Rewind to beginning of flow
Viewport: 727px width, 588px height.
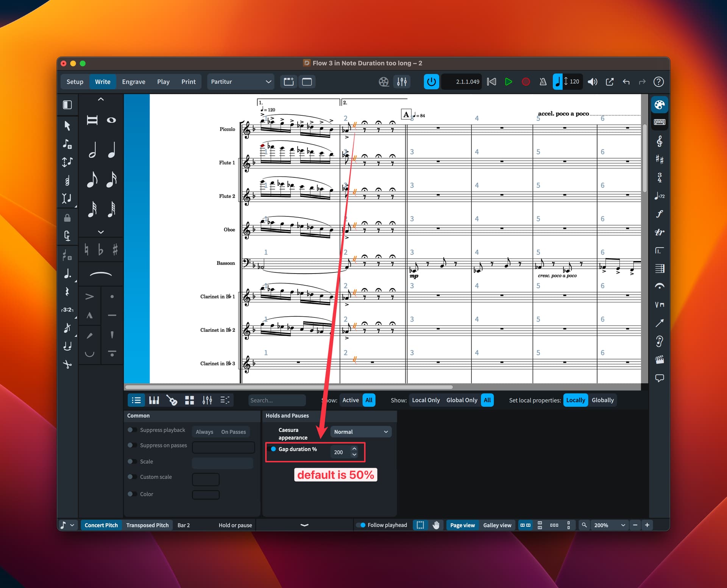tap(491, 82)
